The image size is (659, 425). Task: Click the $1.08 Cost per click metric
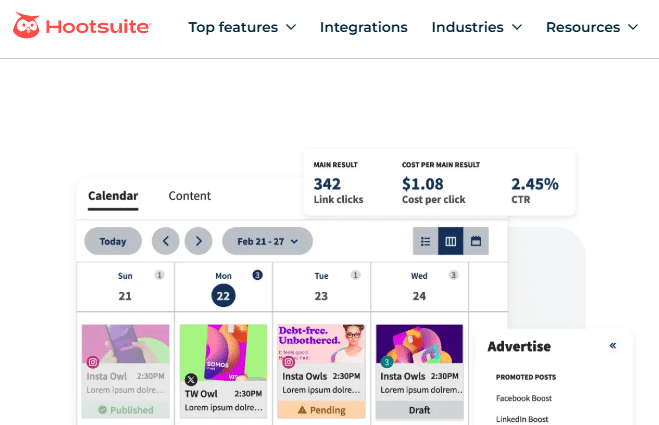click(x=433, y=190)
